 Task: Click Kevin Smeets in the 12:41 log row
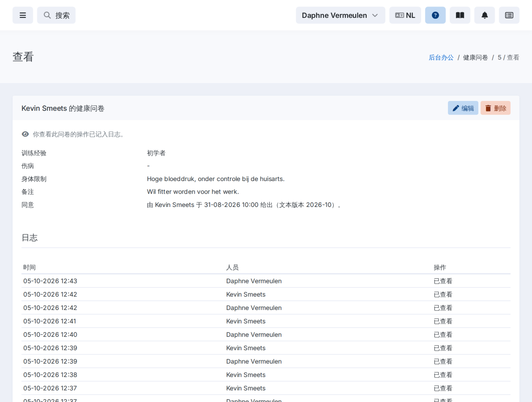246,321
